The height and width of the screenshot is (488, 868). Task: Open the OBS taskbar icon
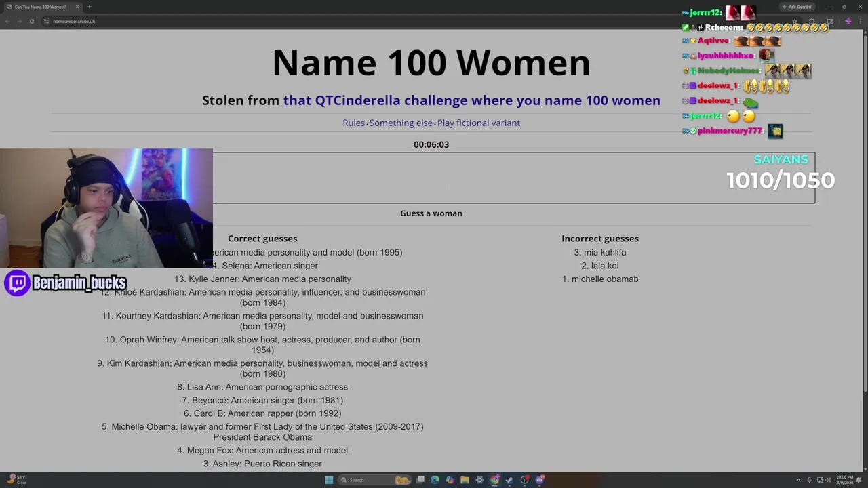point(525,480)
